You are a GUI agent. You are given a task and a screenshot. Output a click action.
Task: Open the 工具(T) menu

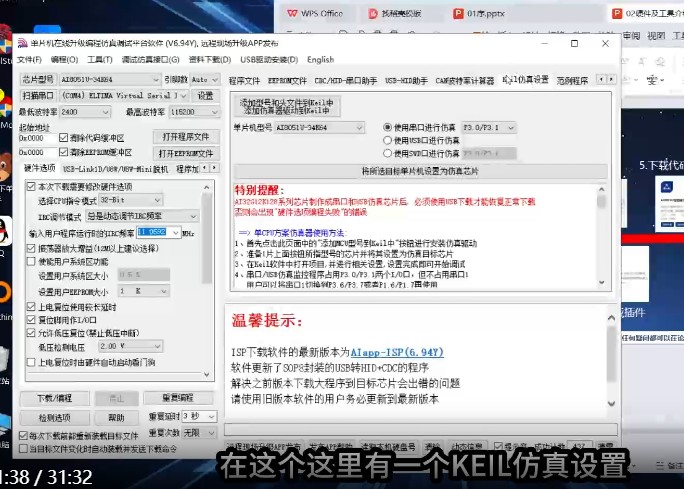[x=99, y=59]
